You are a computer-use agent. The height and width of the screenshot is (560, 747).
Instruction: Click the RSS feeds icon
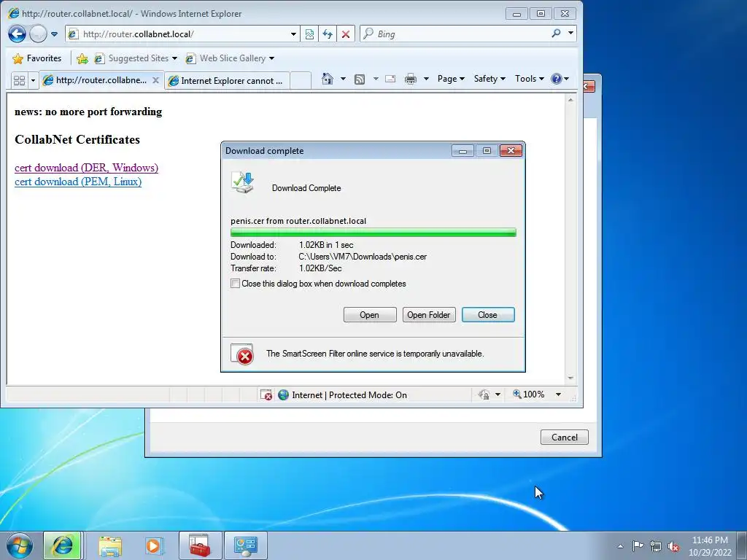(360, 79)
